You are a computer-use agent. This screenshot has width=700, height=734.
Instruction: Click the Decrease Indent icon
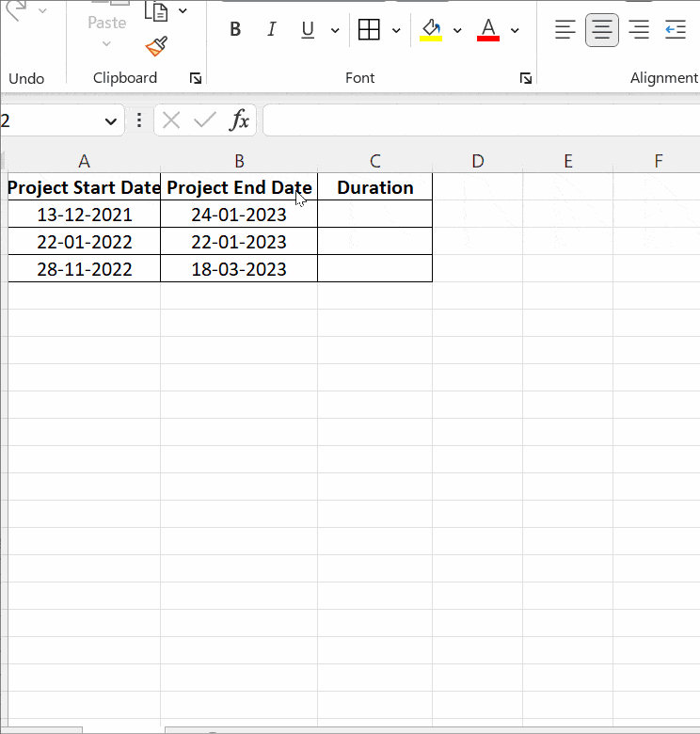click(676, 30)
